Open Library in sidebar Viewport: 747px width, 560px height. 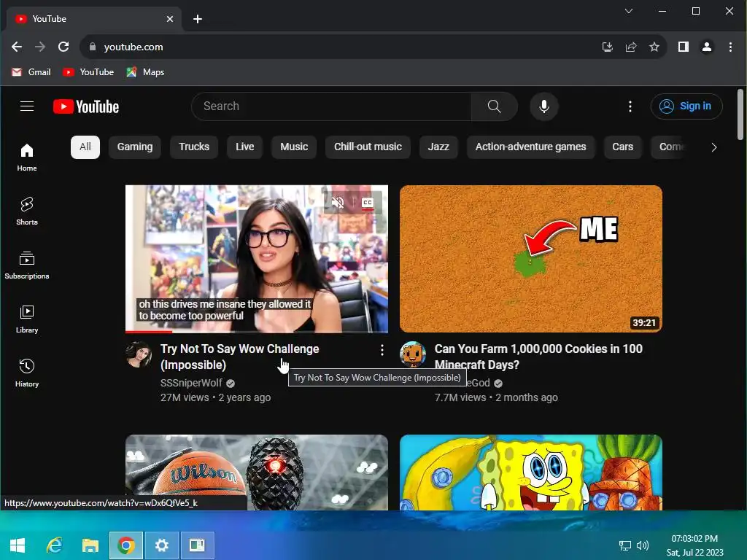click(27, 319)
